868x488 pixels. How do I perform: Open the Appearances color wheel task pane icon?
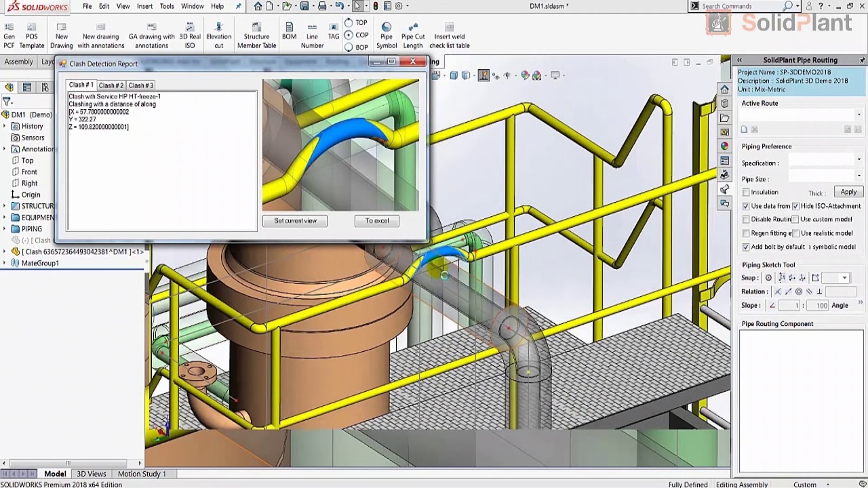click(725, 146)
